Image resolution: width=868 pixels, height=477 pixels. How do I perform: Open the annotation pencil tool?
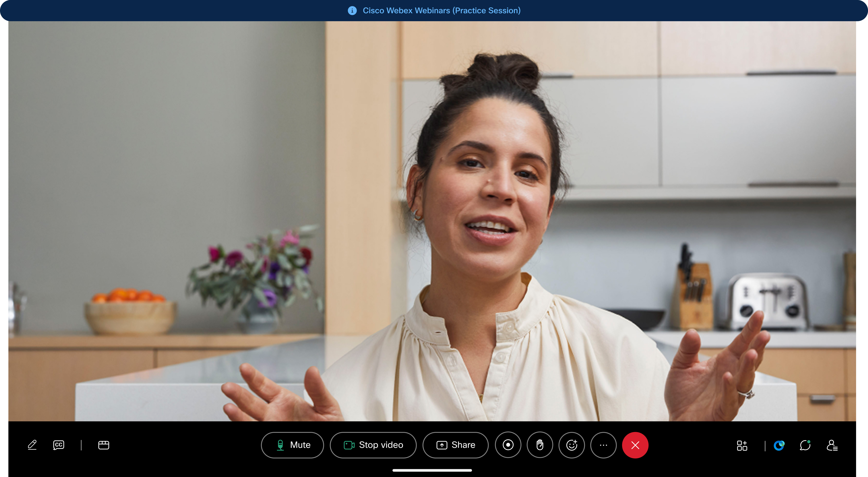coord(32,445)
